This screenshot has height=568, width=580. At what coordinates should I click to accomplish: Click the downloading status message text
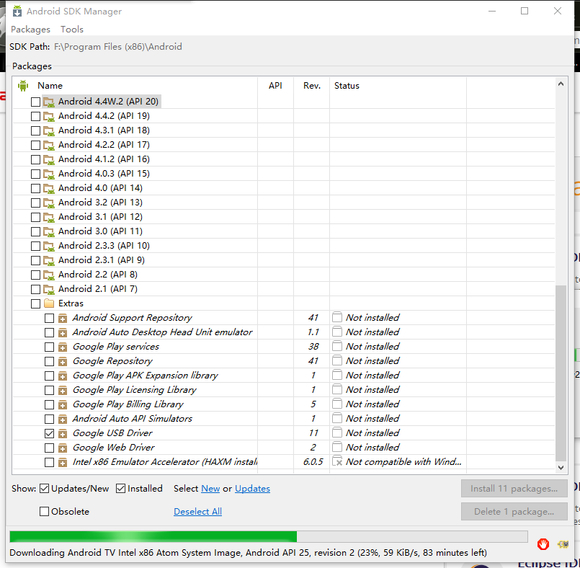pos(248,552)
